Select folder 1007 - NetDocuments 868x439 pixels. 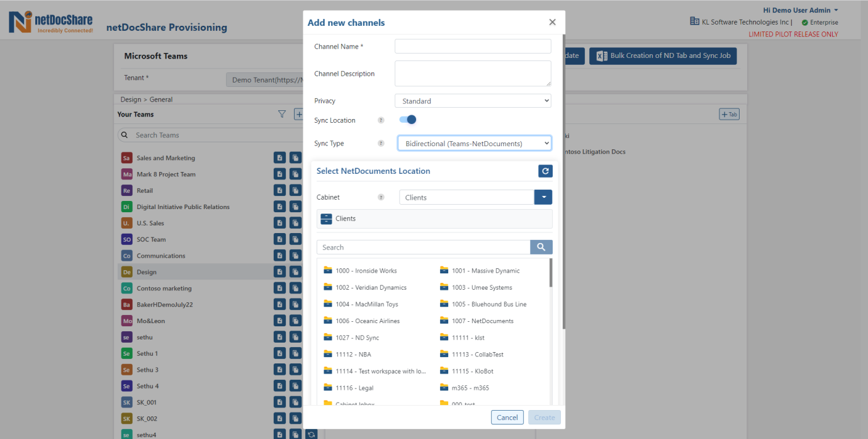[483, 321]
